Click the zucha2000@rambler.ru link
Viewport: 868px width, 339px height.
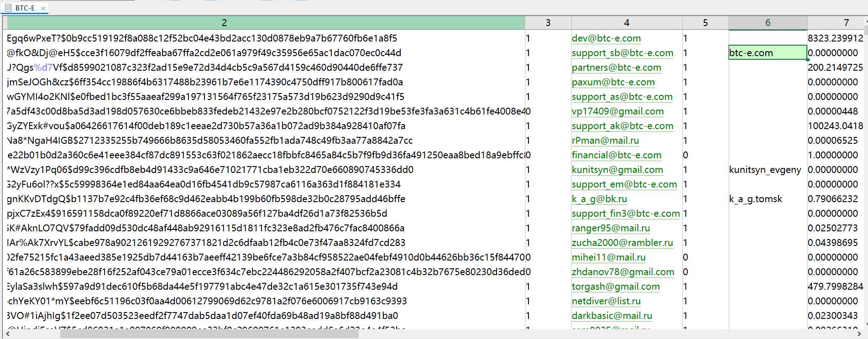[622, 243]
